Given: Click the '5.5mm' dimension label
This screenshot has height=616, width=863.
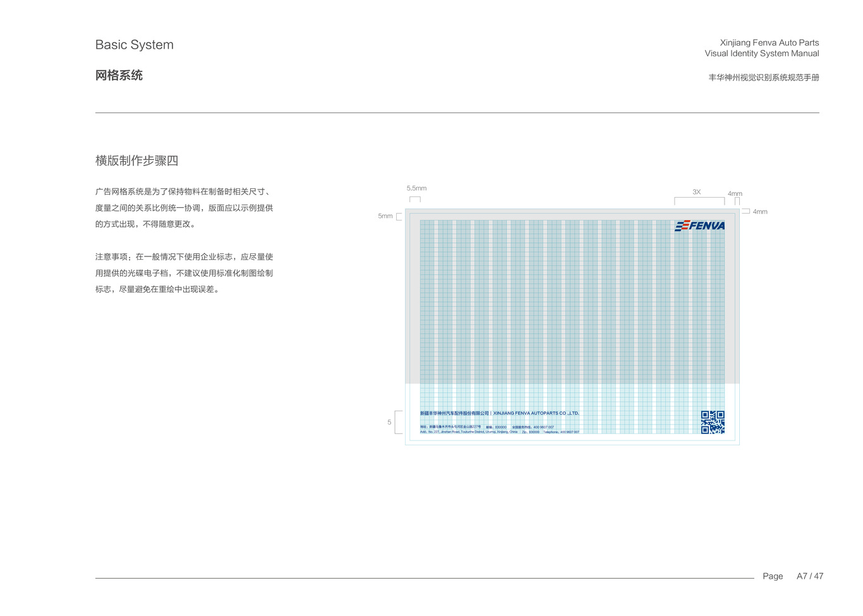Looking at the screenshot, I should click(416, 188).
